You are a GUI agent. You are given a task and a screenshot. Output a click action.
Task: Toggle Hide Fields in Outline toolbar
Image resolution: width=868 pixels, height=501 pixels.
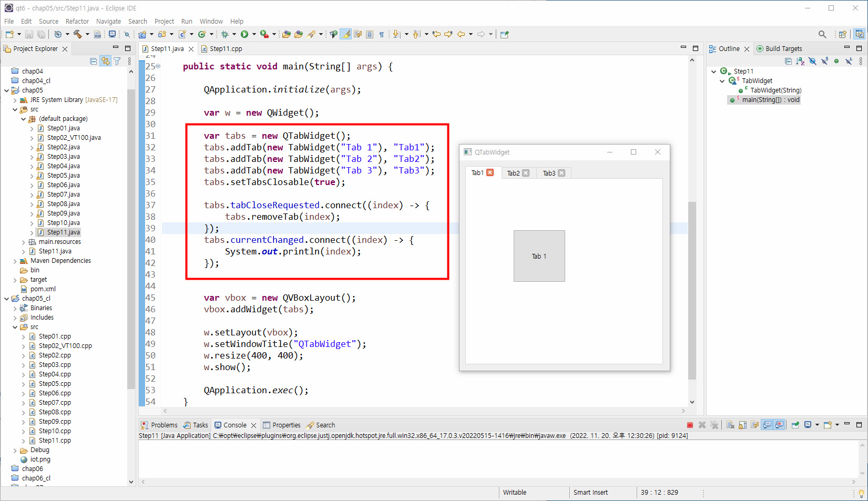(x=812, y=61)
